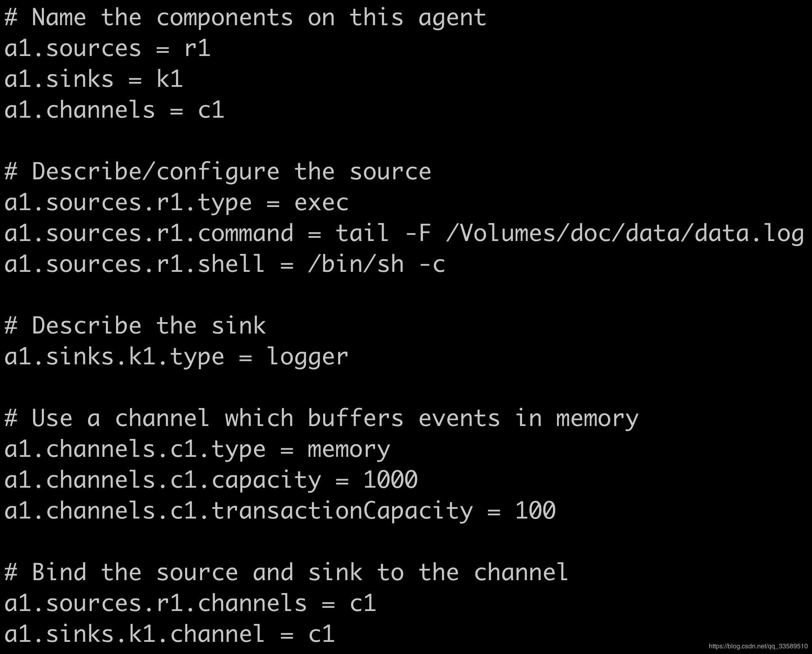This screenshot has width=812, height=654.
Task: Click the "/bin/sh -c" shell value
Action: pyautogui.click(x=376, y=265)
